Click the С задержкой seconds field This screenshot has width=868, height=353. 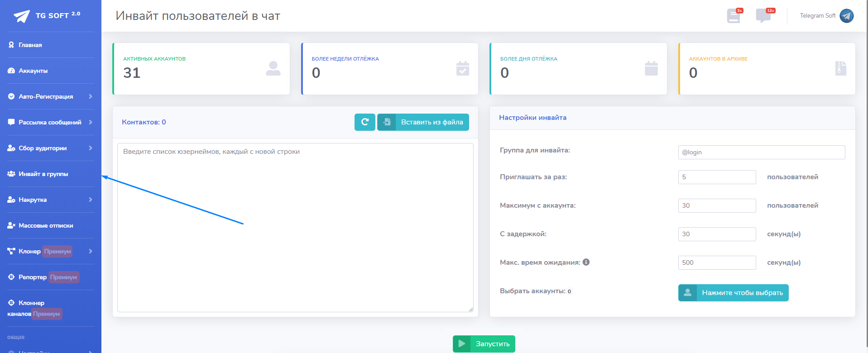tap(717, 234)
